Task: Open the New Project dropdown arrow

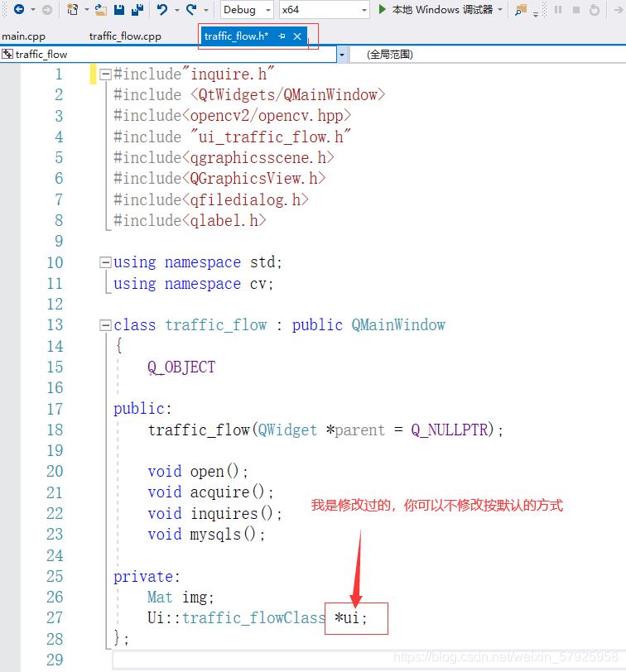Action: (x=87, y=10)
